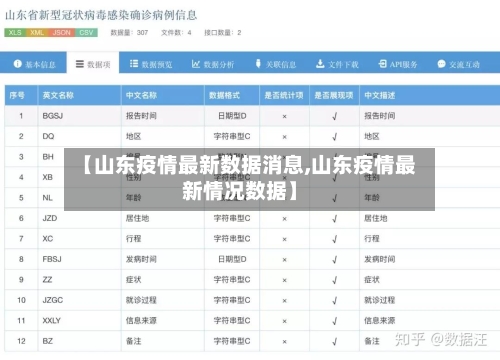Viewport: 500px width, 360px height.
Task: Click the × mark in the JZD row
Action: [x=284, y=219]
